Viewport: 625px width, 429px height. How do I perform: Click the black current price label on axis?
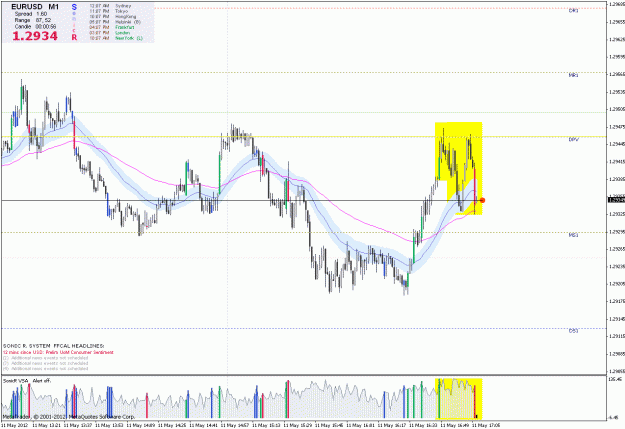pyautogui.click(x=616, y=200)
